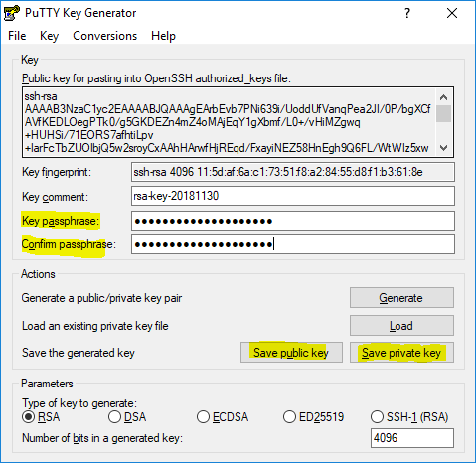Screen dimensions: 476x463
Task: Click the question mark help icon
Action: tap(407, 13)
